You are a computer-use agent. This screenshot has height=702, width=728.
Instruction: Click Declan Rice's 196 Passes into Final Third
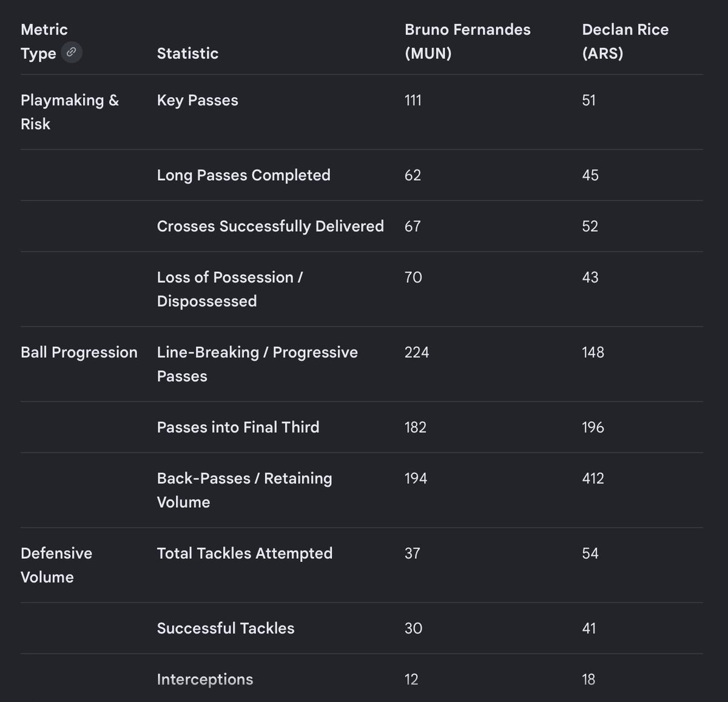coord(593,427)
